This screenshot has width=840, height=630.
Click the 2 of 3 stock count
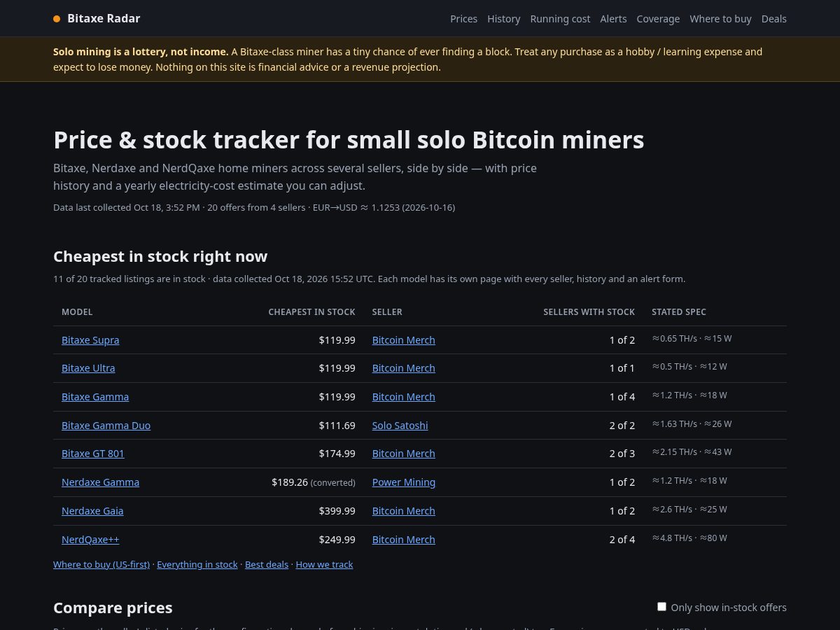(x=622, y=454)
